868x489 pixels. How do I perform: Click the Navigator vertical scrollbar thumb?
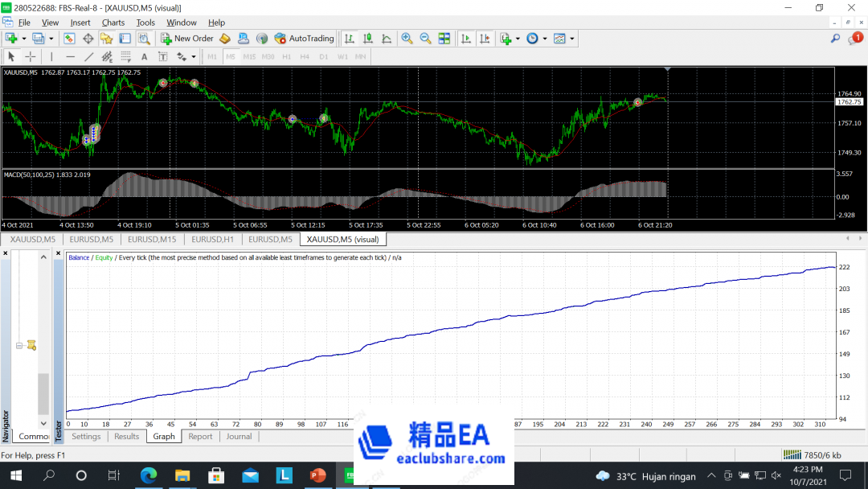(x=43, y=394)
